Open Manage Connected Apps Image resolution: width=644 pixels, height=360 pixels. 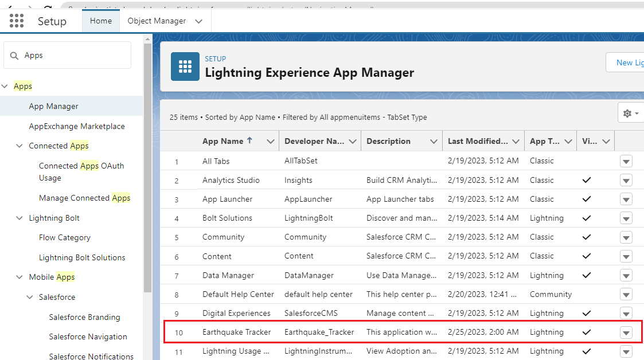point(85,198)
